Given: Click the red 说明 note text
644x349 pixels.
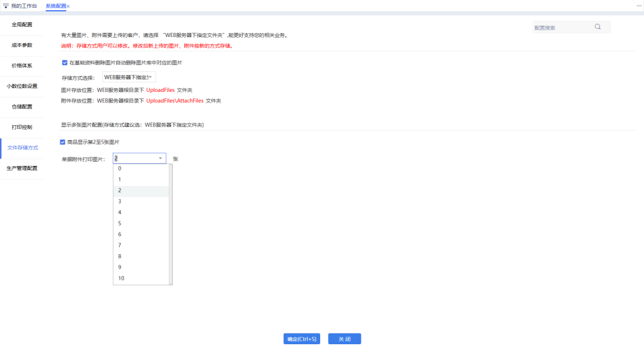Looking at the screenshot, I should 147,46.
